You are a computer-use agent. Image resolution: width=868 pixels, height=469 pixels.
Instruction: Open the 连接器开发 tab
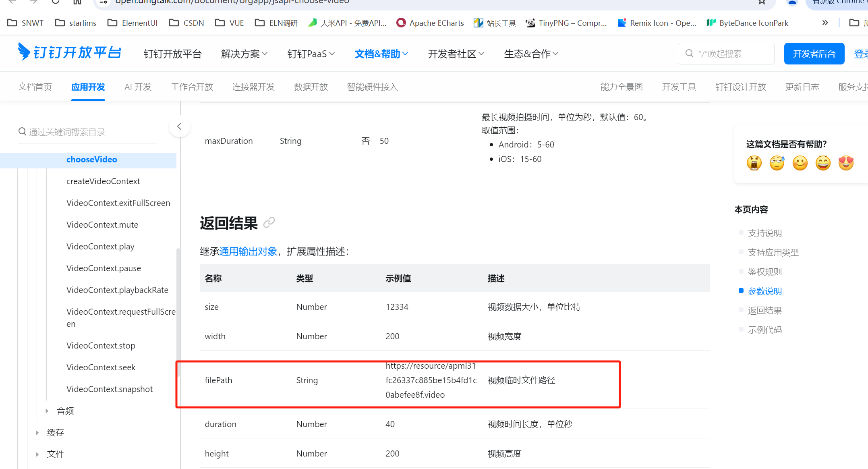(x=253, y=87)
